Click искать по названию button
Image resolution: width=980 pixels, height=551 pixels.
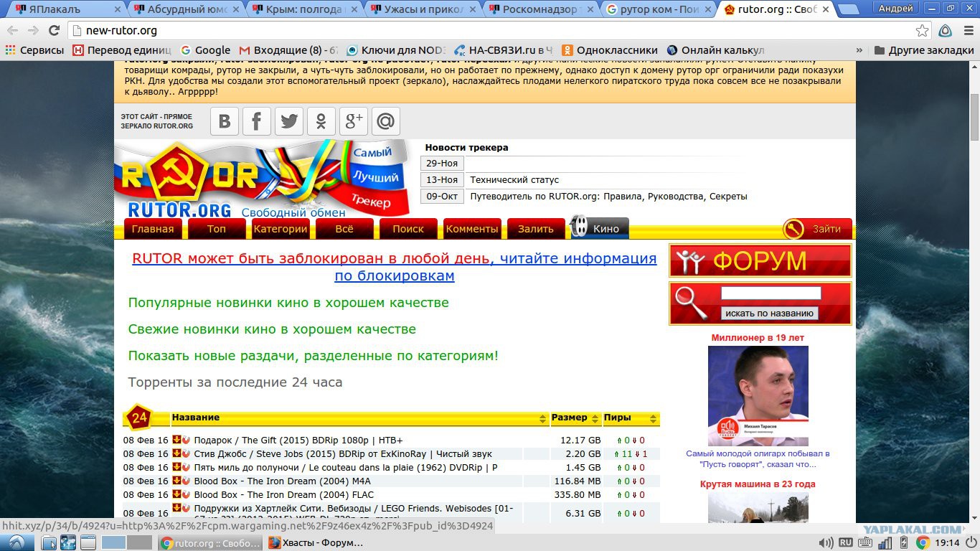[x=770, y=313]
